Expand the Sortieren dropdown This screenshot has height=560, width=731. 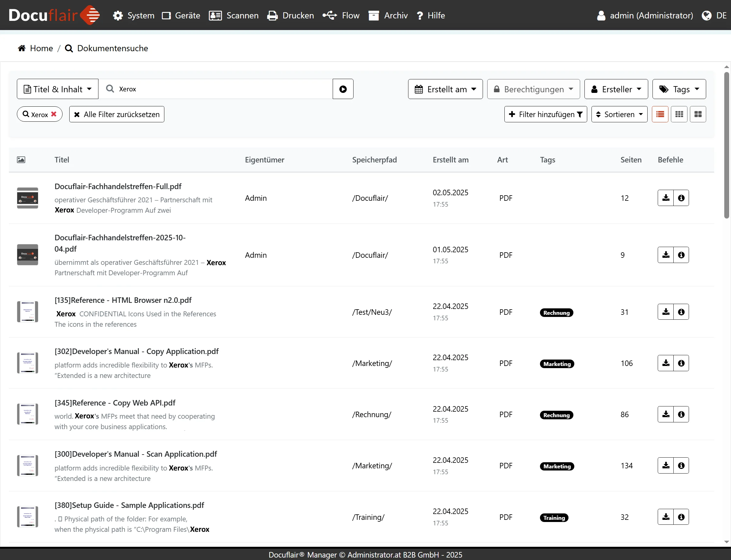pos(619,114)
